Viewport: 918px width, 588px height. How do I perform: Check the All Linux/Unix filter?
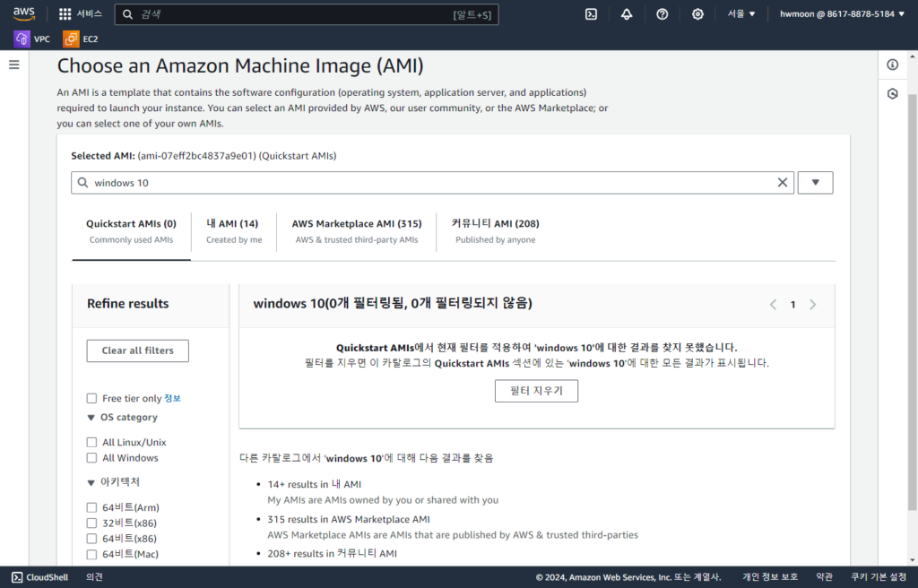(x=91, y=442)
